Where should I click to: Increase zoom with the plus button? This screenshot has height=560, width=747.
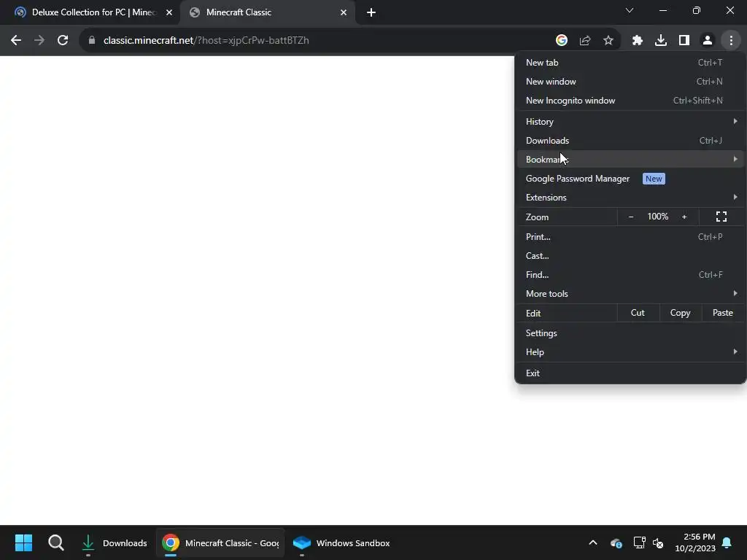[684, 217]
